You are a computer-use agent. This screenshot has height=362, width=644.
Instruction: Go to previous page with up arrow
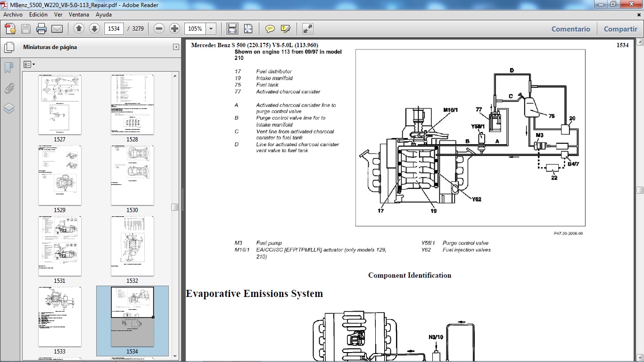(79, 29)
